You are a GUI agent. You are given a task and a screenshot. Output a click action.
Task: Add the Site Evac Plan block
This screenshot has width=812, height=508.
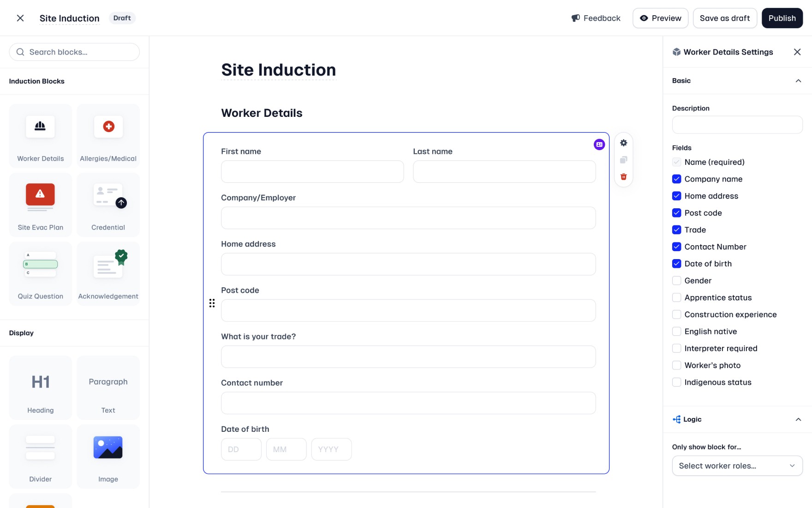point(41,205)
